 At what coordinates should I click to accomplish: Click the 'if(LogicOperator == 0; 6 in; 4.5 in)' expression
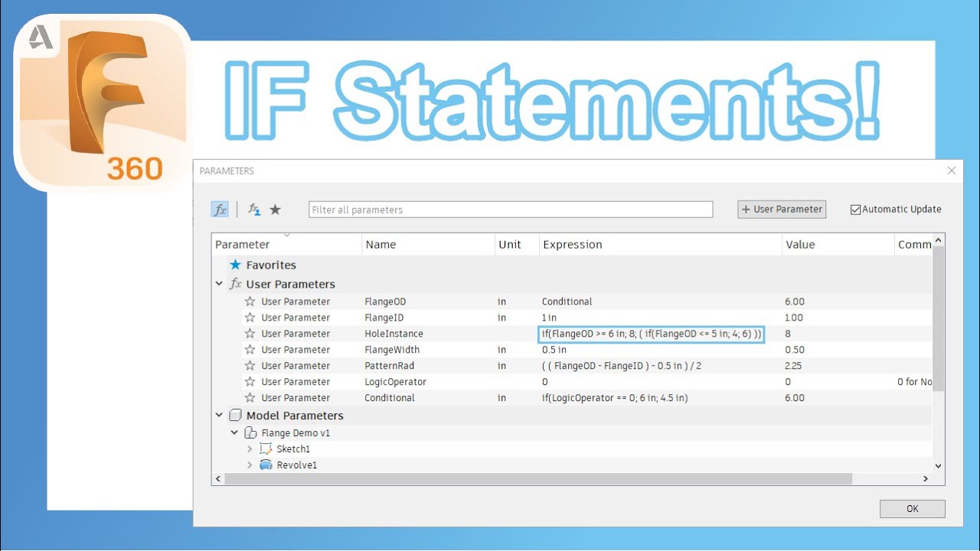615,398
